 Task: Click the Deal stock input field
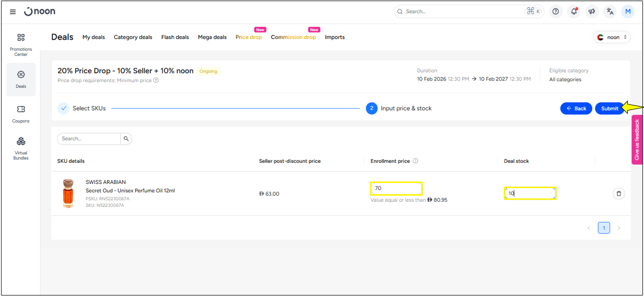530,193
